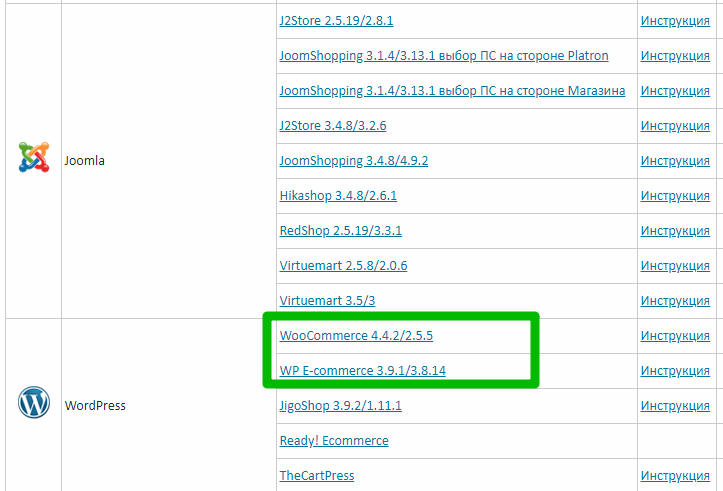Open the Virtuemart 3.5/3 link
Screen dimensions: 723x491
point(327,301)
